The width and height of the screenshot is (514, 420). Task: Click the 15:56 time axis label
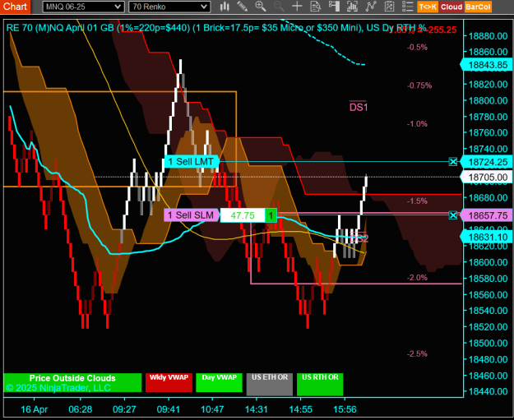tap(345, 409)
